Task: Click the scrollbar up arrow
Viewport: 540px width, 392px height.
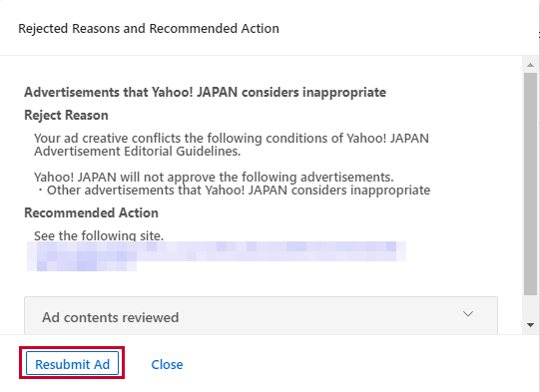Action: tap(530, 65)
